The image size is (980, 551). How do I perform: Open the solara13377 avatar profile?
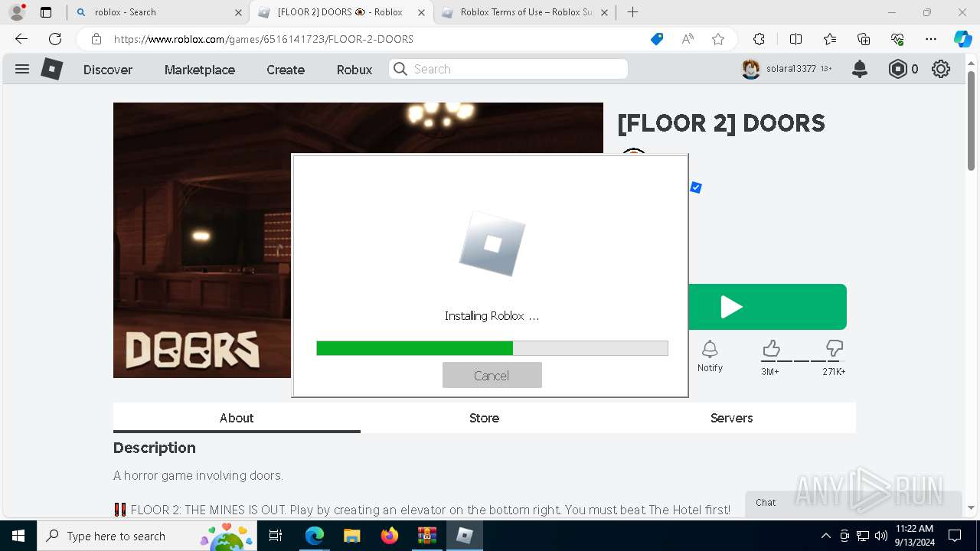750,69
